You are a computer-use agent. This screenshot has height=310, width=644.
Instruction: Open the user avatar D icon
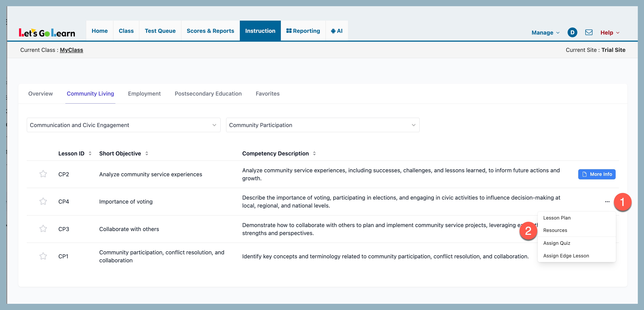click(572, 33)
